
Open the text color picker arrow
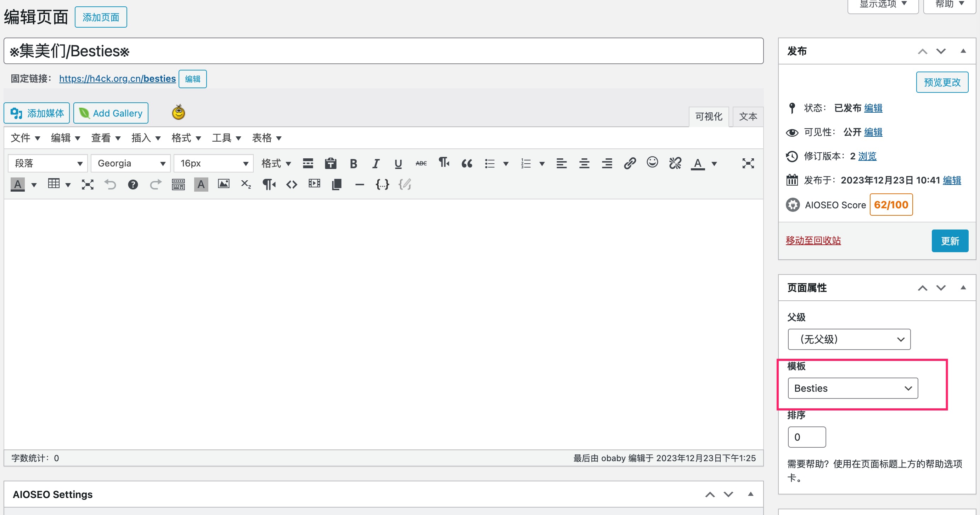tap(714, 164)
